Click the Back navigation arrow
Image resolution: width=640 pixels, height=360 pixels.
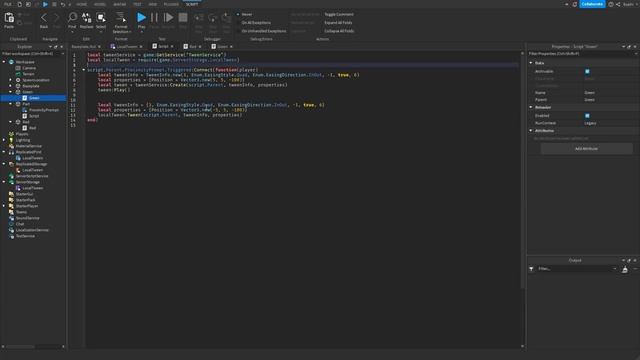(44, 18)
